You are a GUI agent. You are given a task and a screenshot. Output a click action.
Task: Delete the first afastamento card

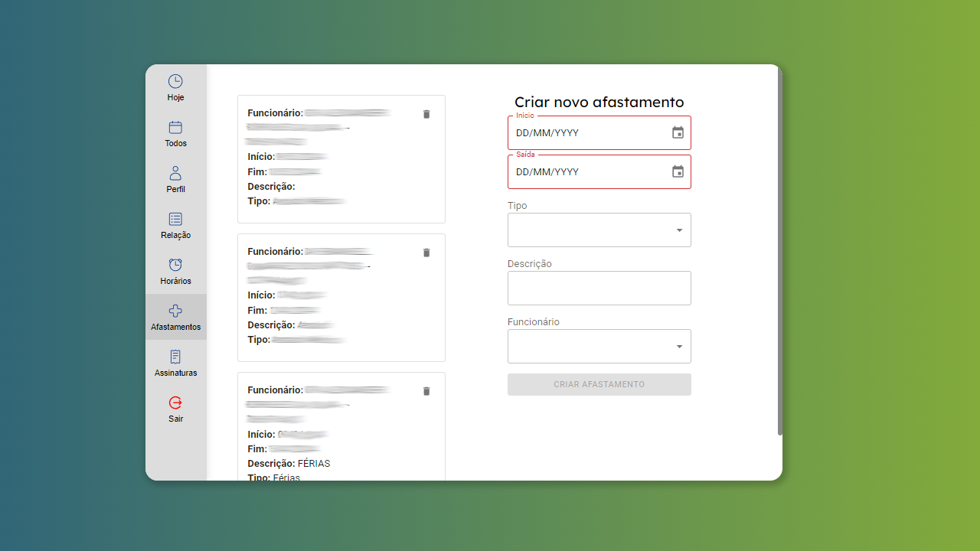426,114
